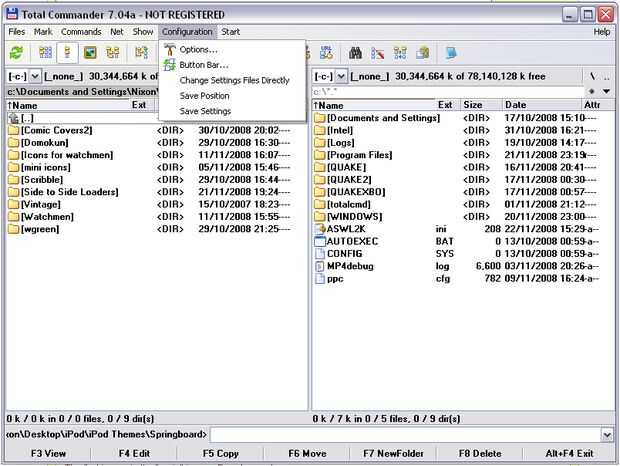This screenshot has height=466, width=620.
Task: Click the F4 Edit button
Action: tap(134, 453)
